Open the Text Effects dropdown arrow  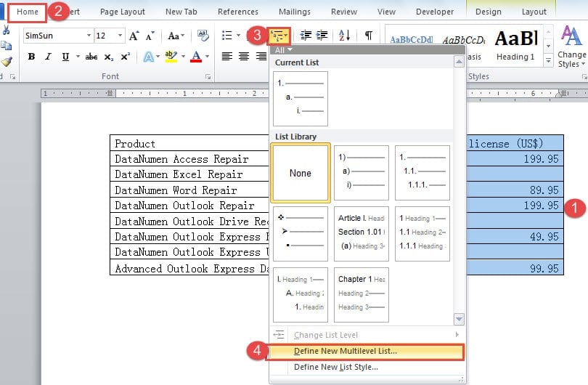pos(158,57)
